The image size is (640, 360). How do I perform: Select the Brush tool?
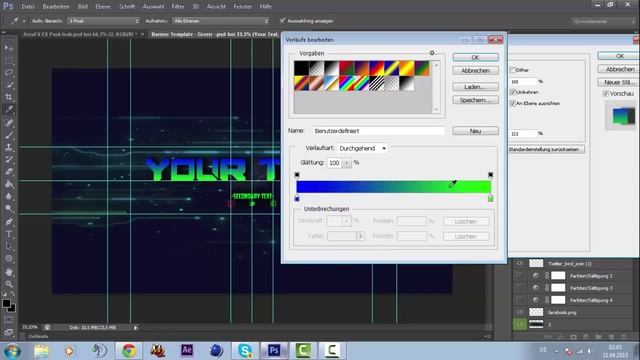point(9,135)
